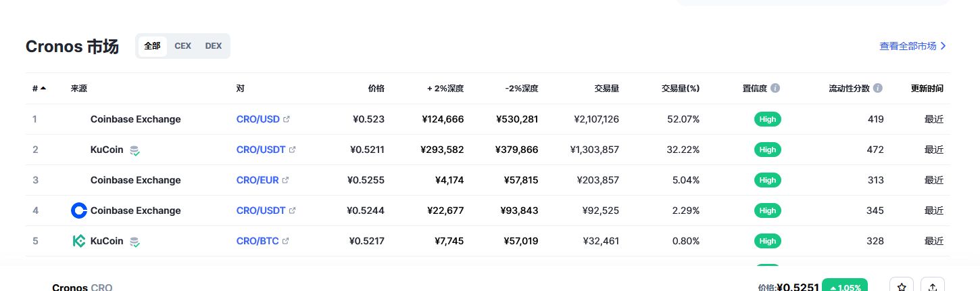Click the green 1.05% price change badge
The height and width of the screenshot is (291, 980).
coord(845,286)
